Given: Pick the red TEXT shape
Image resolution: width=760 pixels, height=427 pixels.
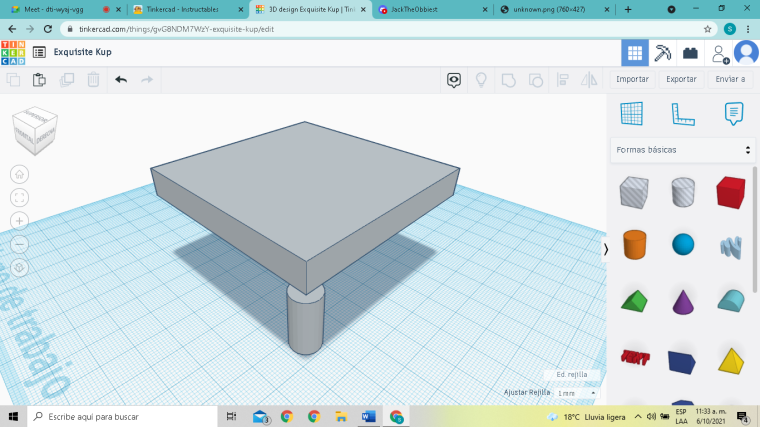Looking at the screenshot, I should coord(635,358).
